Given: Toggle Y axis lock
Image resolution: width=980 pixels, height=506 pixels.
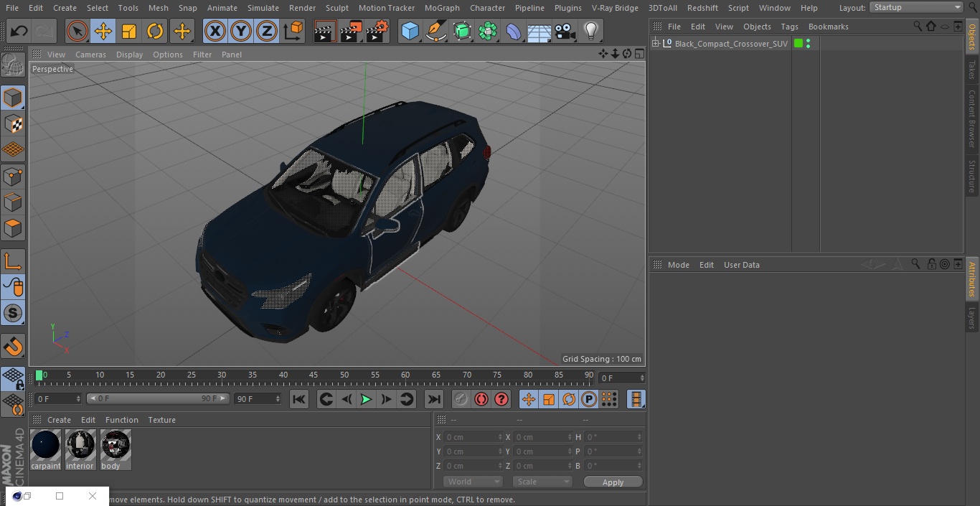Looking at the screenshot, I should click(x=241, y=31).
